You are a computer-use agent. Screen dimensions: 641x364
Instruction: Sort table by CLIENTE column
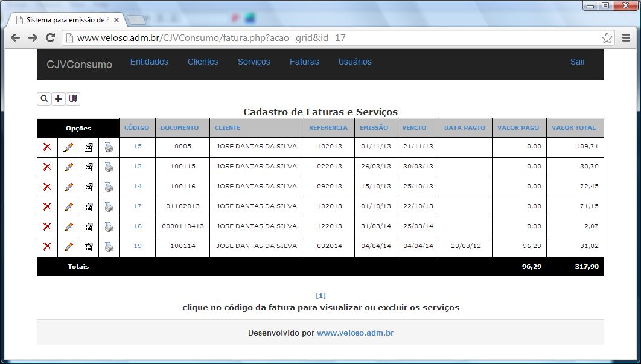[x=228, y=127]
